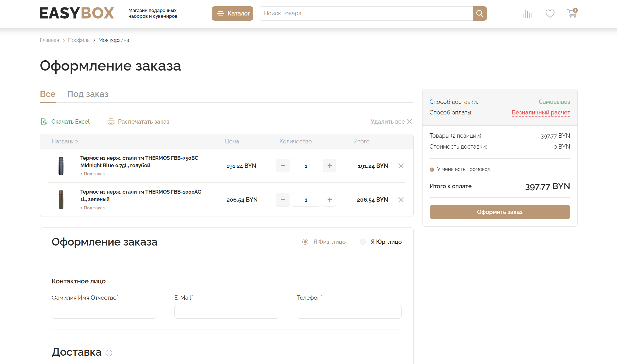Change payment method Безналичный расчет
Image resolution: width=617 pixels, height=364 pixels.
point(541,112)
